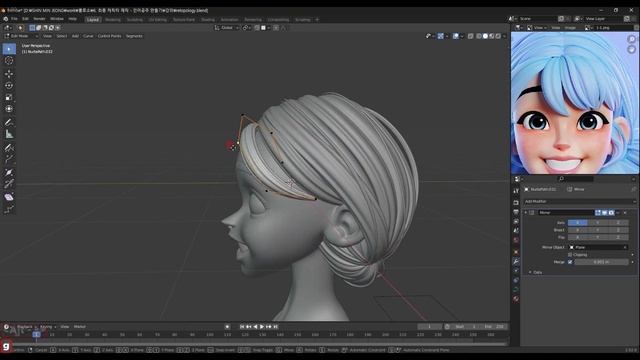Switch to the Sculpting workspace tab
This screenshot has width=640, height=360.
[x=134, y=20]
